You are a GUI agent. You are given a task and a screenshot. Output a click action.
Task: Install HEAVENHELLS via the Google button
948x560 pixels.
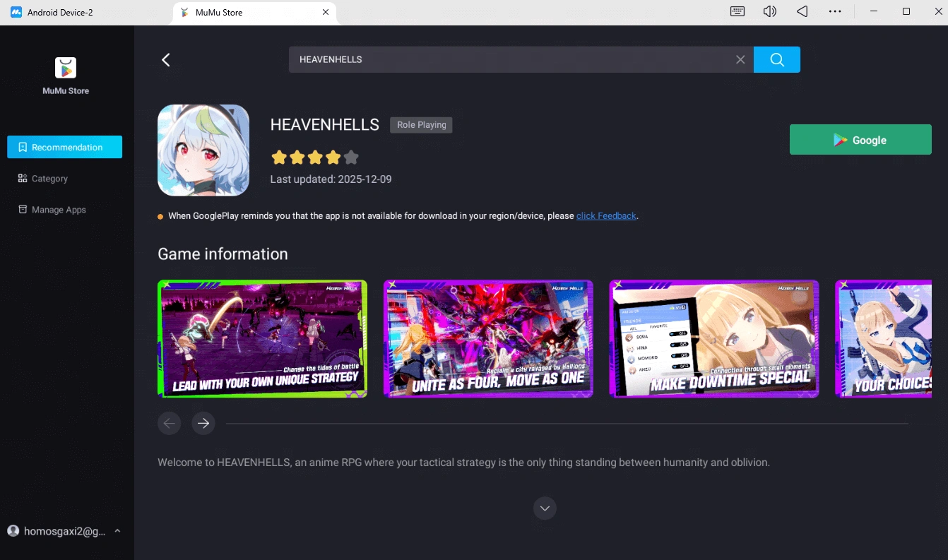tap(860, 139)
